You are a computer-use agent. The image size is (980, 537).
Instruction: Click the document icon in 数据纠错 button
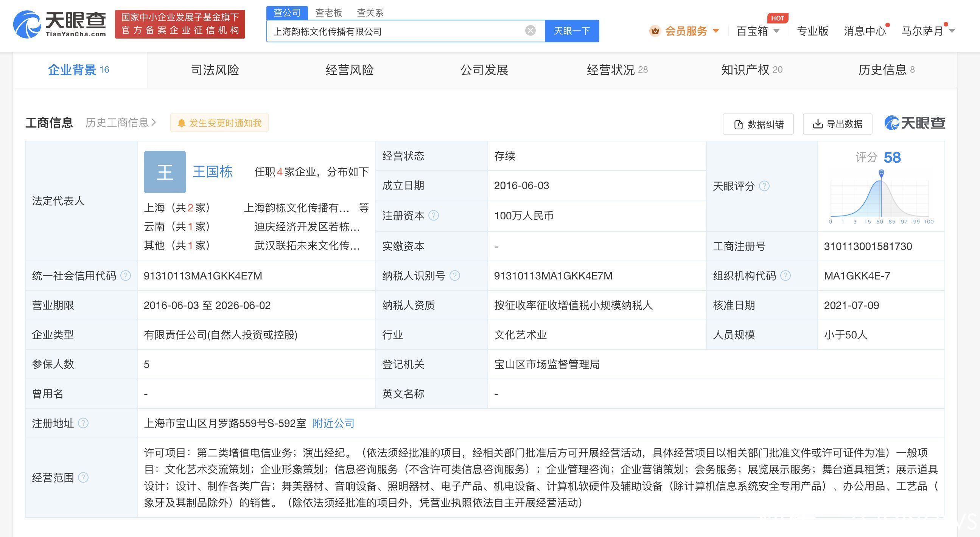click(x=738, y=124)
